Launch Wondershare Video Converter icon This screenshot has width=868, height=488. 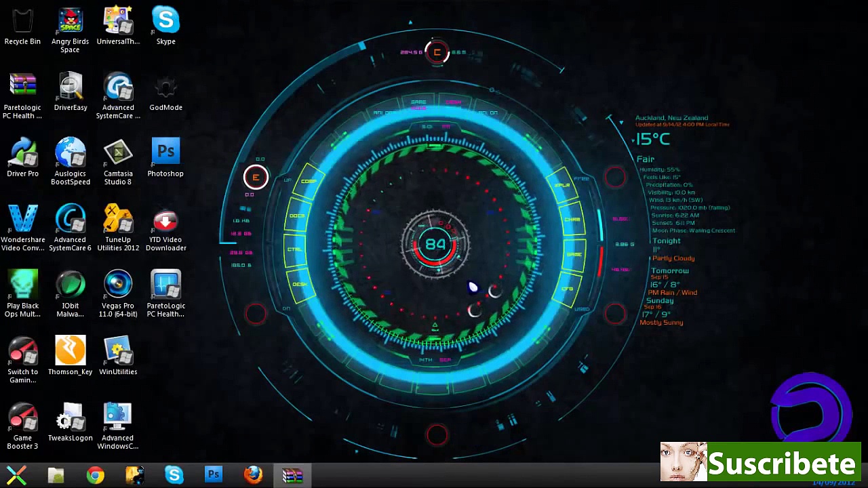(22, 220)
